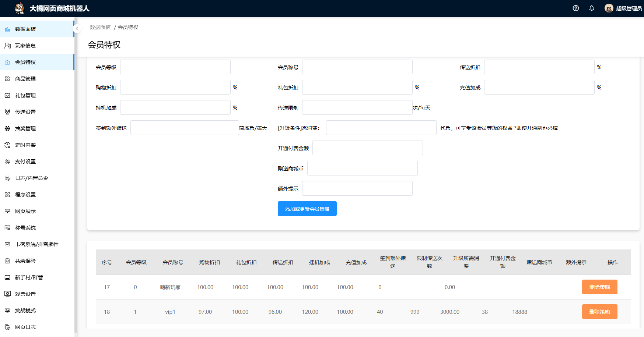Focus the 会员等级 input field

(x=175, y=67)
